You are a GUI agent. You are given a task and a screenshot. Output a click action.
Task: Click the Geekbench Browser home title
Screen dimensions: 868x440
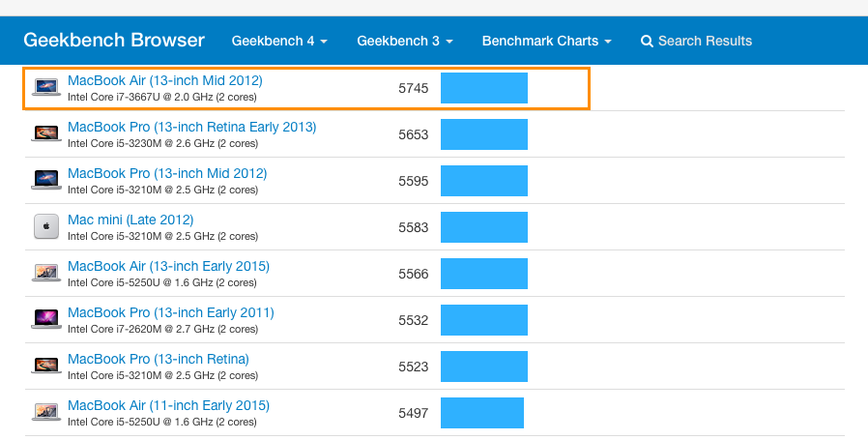(114, 40)
